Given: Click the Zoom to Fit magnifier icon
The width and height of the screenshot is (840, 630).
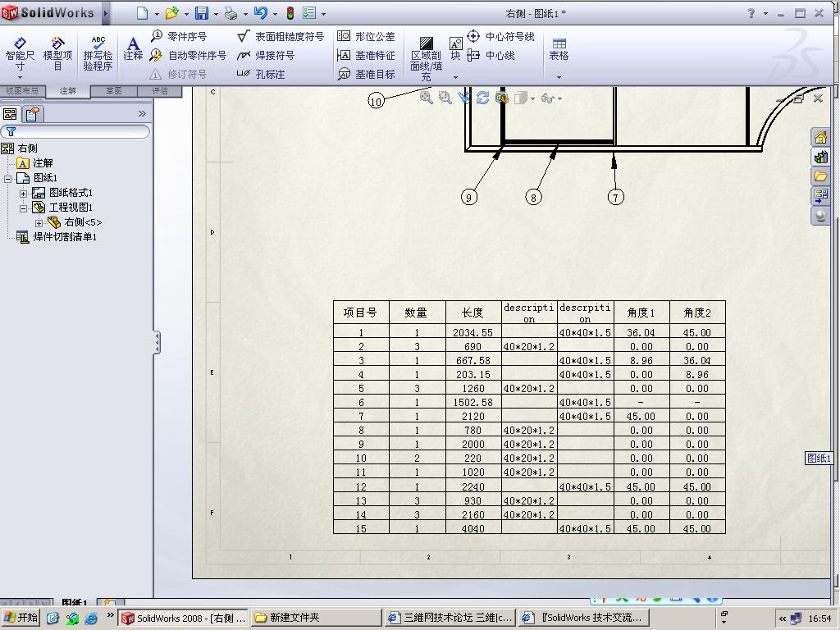Looking at the screenshot, I should click(x=427, y=98).
